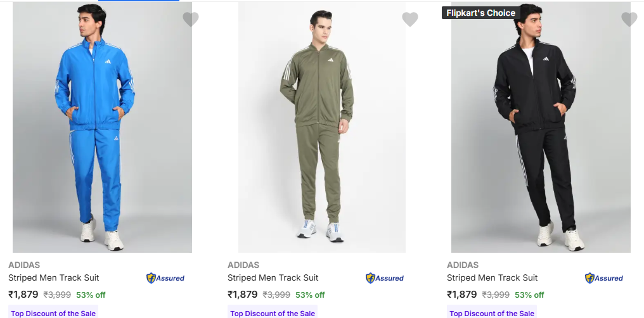Click Assured badge on blue track suit

pyautogui.click(x=165, y=278)
